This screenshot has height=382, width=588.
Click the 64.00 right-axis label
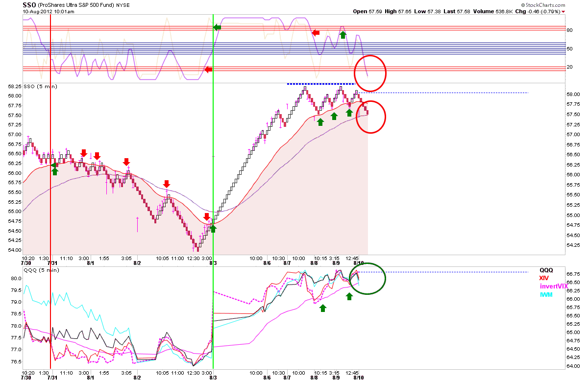click(x=573, y=366)
